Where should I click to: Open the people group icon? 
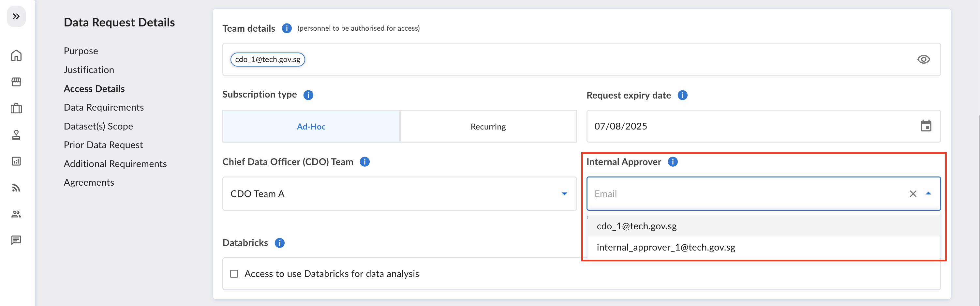pyautogui.click(x=16, y=214)
